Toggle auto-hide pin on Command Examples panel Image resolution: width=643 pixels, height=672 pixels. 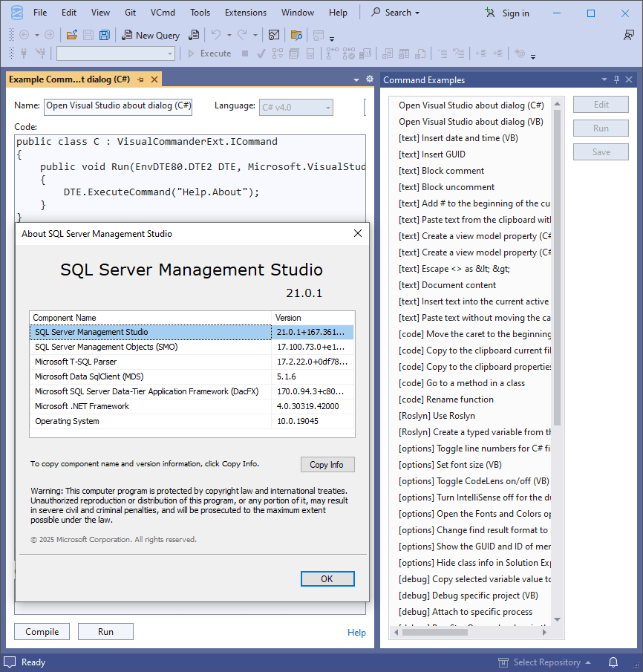tap(616, 79)
